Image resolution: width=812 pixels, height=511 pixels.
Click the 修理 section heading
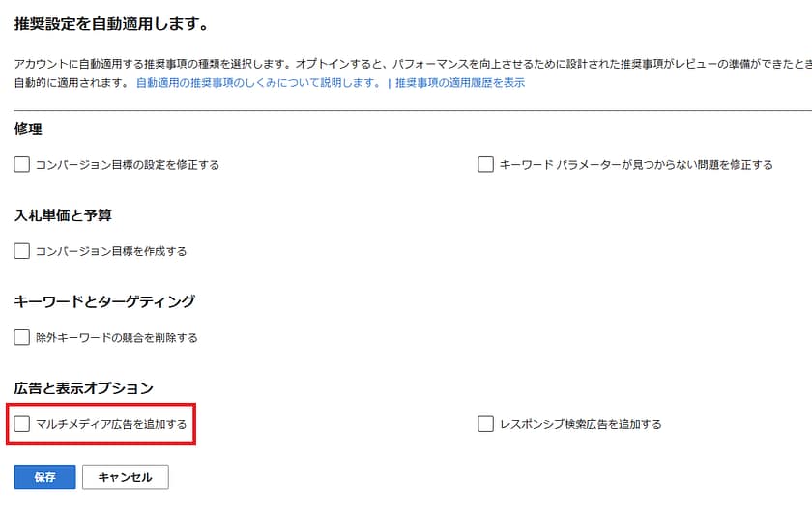[28, 128]
